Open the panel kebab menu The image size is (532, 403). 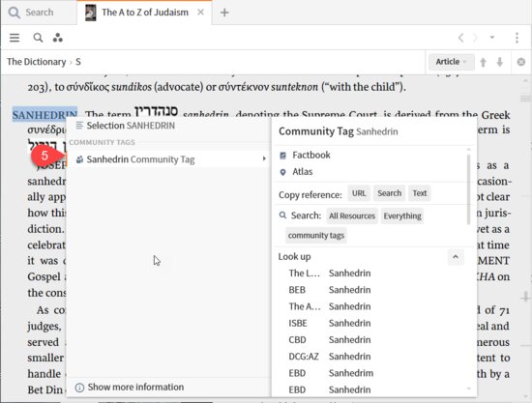517,38
